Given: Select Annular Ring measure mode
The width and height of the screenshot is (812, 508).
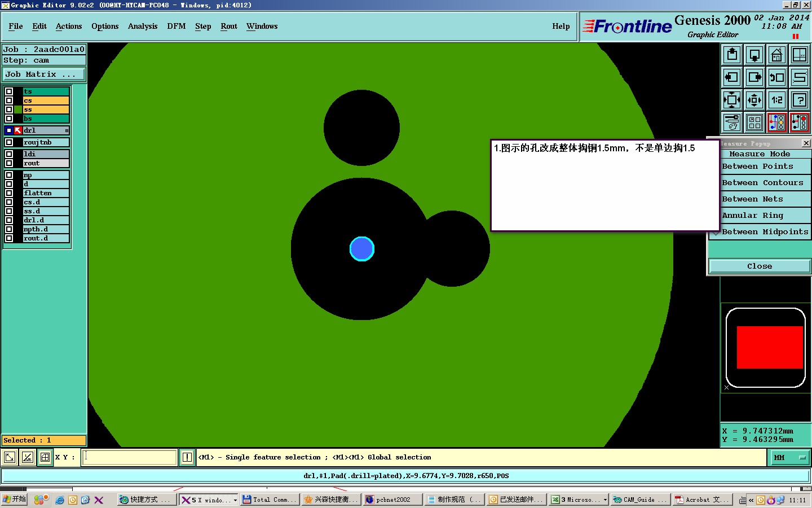Looking at the screenshot, I should 759,216.
